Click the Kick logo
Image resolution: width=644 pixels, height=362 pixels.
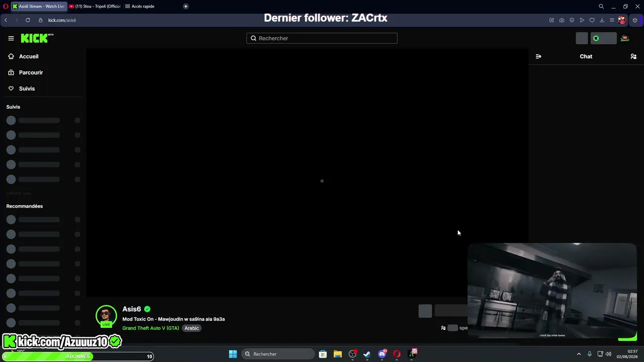[x=37, y=38]
